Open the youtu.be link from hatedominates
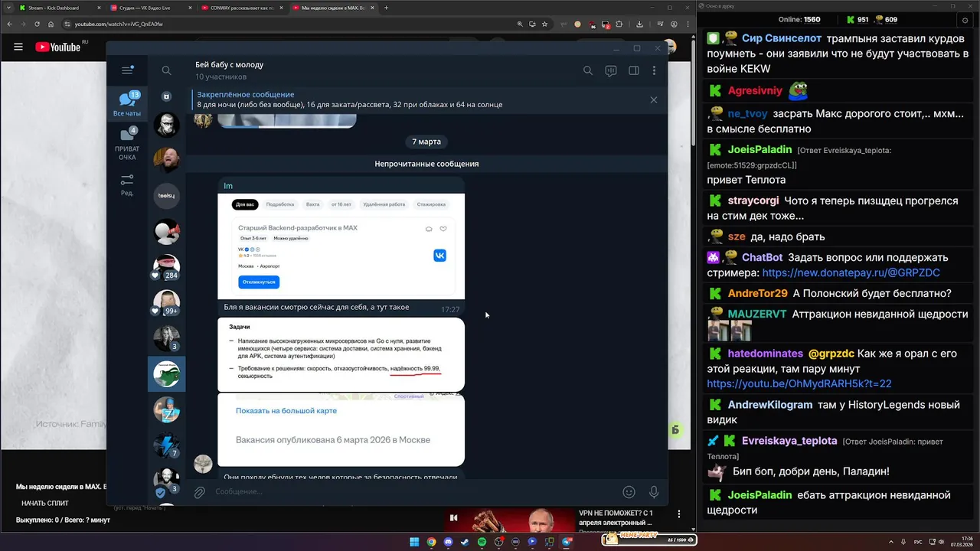980x551 pixels. 799,383
